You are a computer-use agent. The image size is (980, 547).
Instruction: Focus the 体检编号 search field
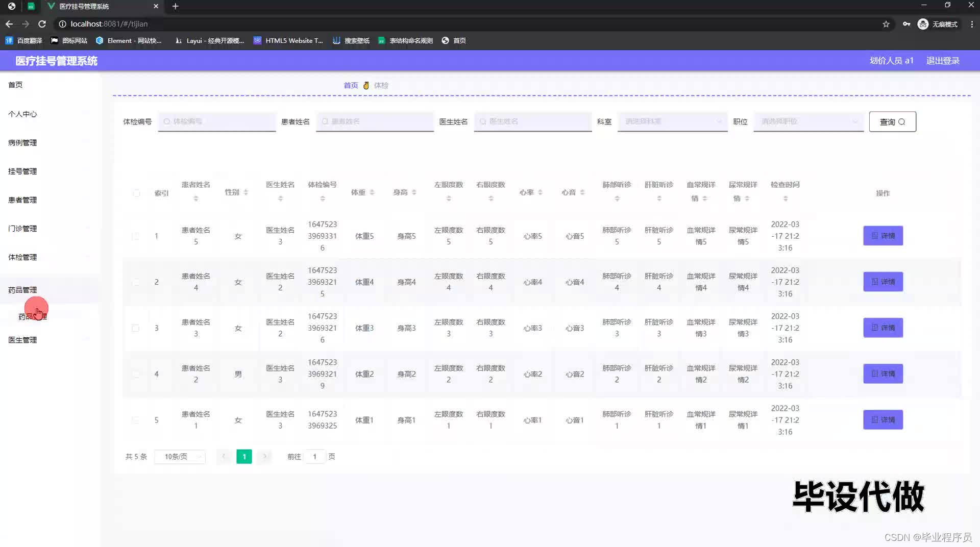point(217,121)
